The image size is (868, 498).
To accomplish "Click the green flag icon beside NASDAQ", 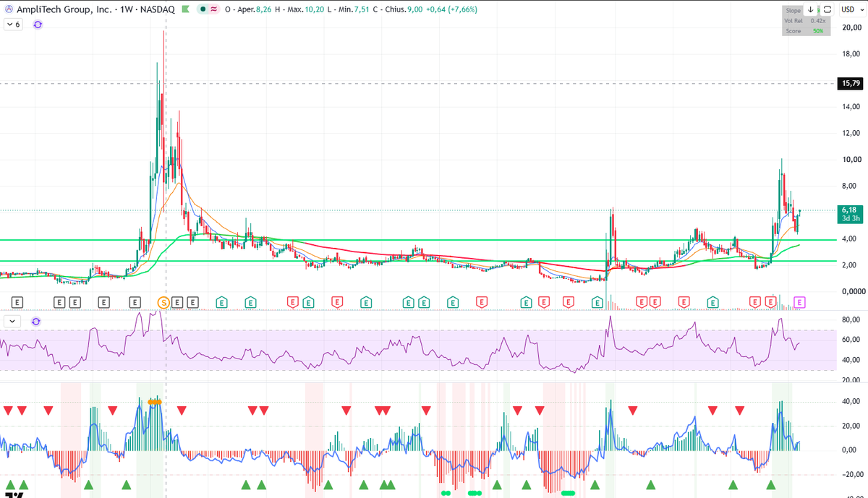I will tap(186, 9).
